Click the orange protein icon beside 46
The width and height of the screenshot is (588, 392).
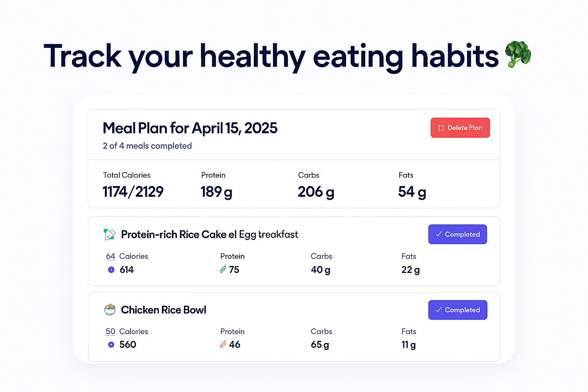tap(223, 345)
